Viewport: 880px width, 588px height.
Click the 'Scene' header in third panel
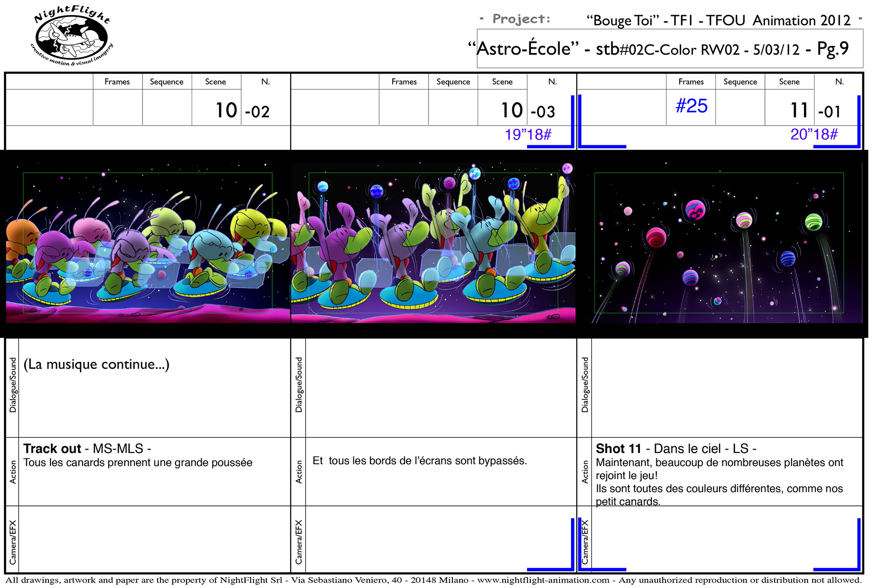(x=789, y=82)
